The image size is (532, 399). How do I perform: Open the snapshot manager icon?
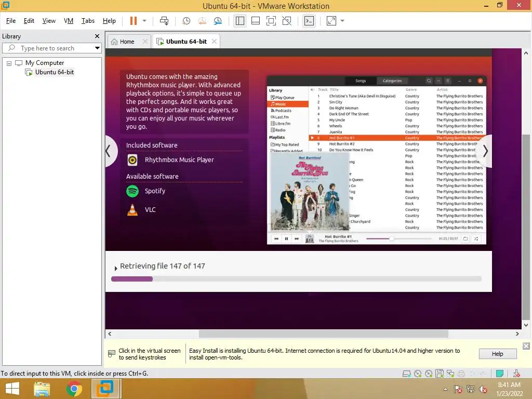[218, 21]
